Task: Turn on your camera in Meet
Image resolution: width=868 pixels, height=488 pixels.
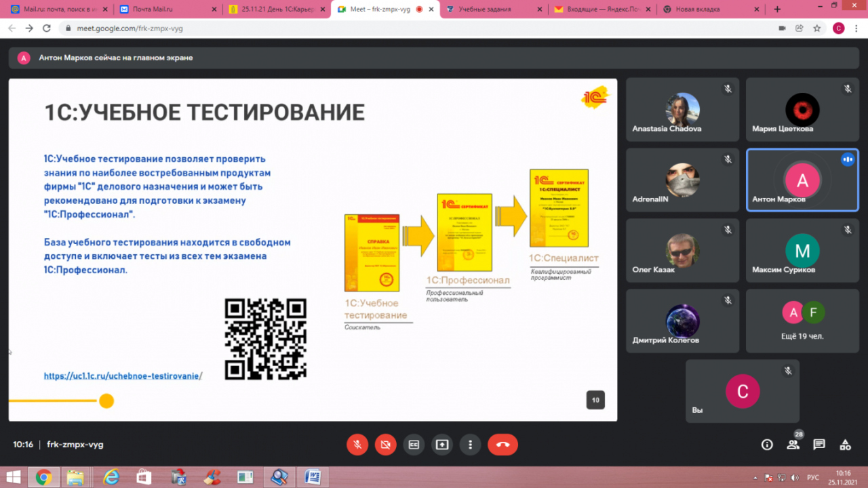Action: (x=385, y=445)
